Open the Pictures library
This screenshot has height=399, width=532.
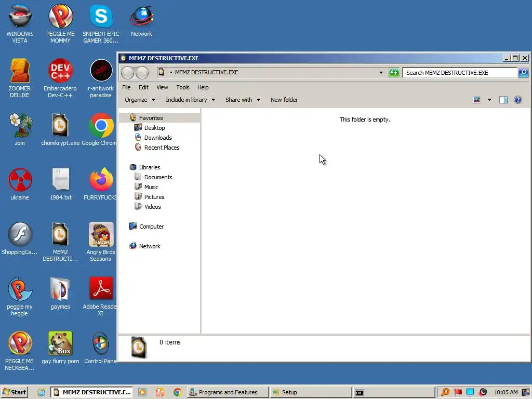(x=154, y=197)
